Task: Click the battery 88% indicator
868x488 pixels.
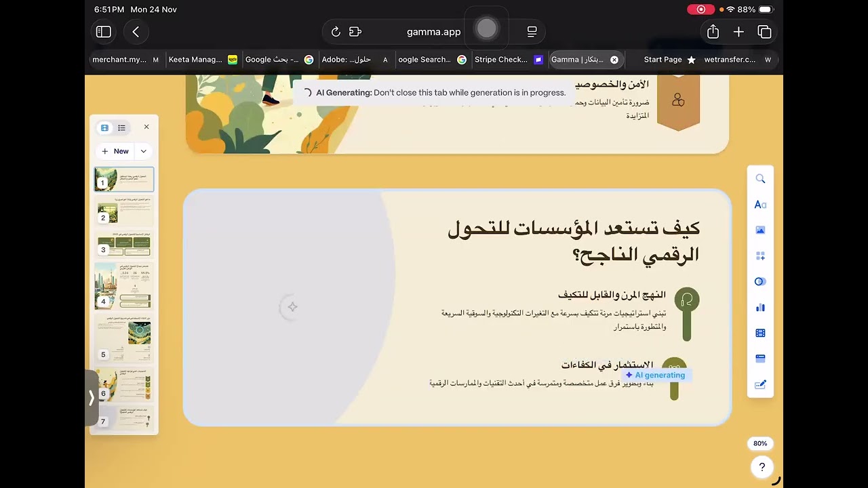Action: 755,9
